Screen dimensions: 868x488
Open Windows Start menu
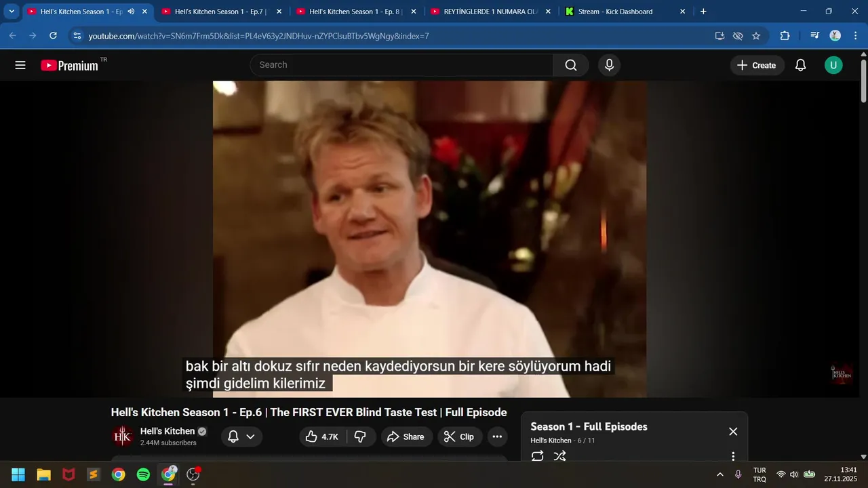coord(18,474)
